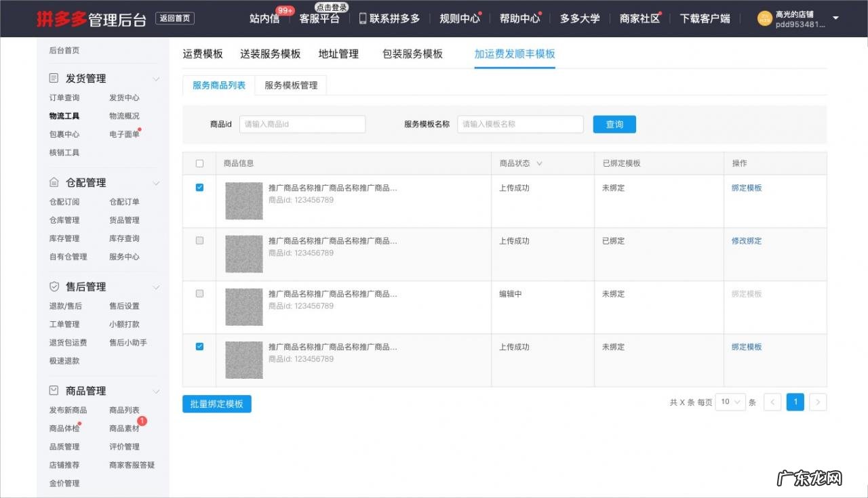Click the blue 查询 button
The width and height of the screenshot is (868, 498).
click(x=614, y=124)
